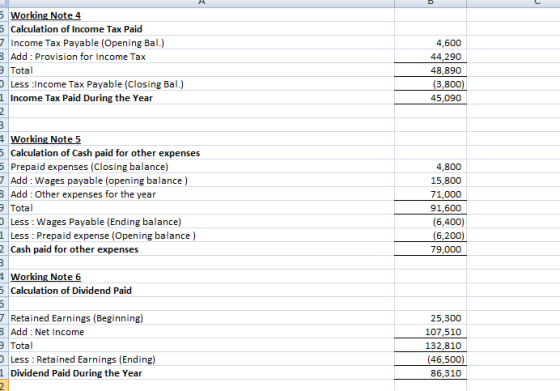Select 'Calculation of Cash paid for other expenses'
Screen dimensions: 560x391
201,153
